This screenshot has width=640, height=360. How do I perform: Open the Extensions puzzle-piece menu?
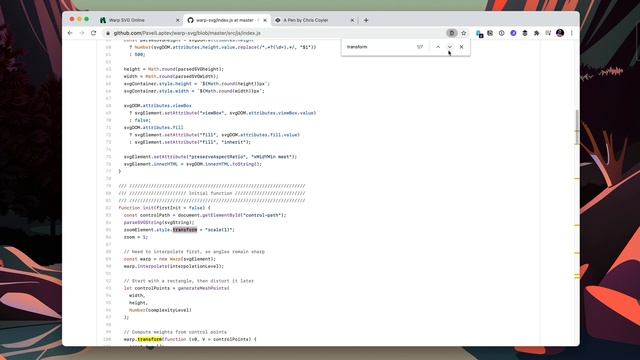536,33
